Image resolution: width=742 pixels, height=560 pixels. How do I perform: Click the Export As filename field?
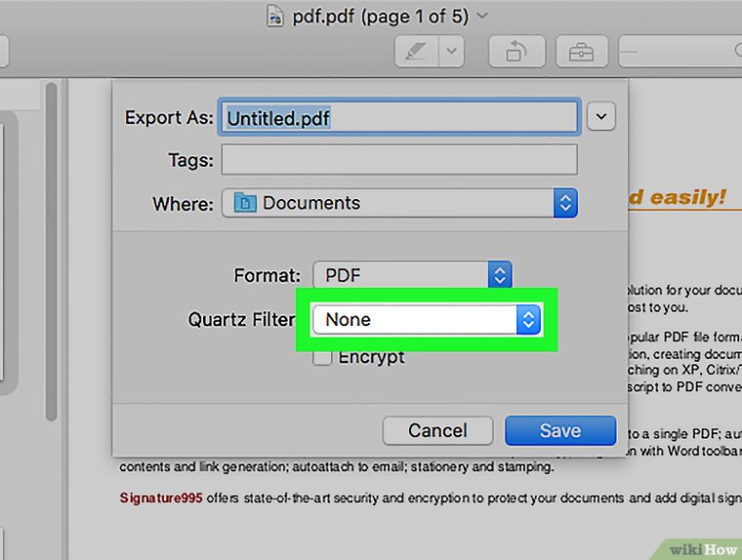tap(399, 117)
